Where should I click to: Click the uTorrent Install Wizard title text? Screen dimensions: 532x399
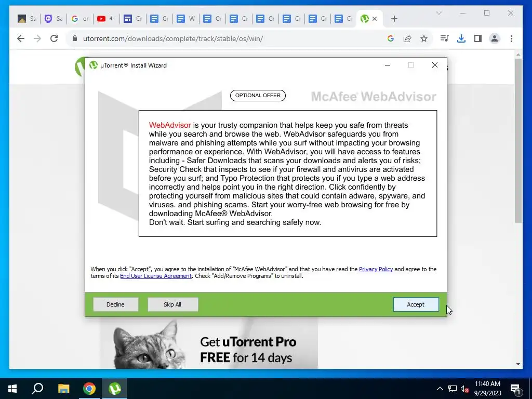134,65
